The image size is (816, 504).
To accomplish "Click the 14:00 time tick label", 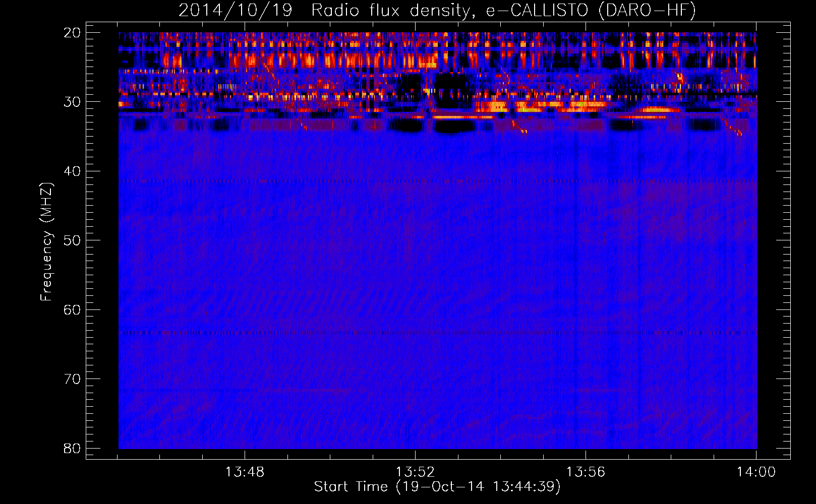I will pyautogui.click(x=756, y=472).
